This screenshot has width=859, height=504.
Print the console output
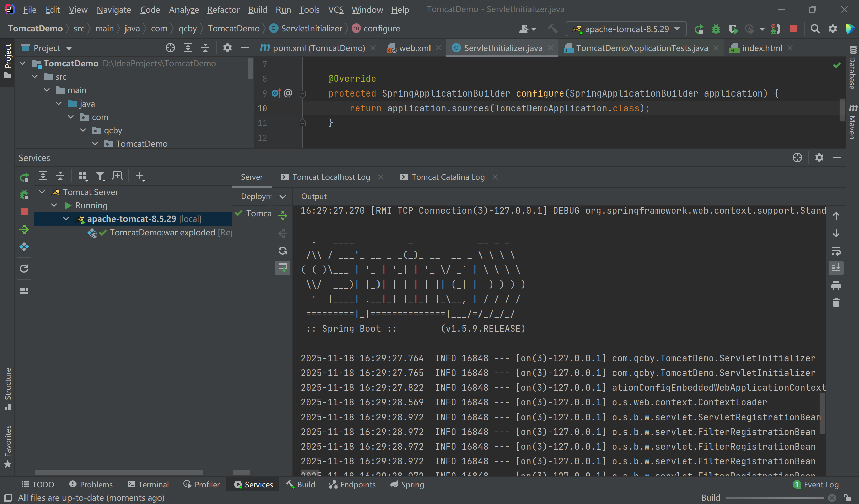click(836, 286)
